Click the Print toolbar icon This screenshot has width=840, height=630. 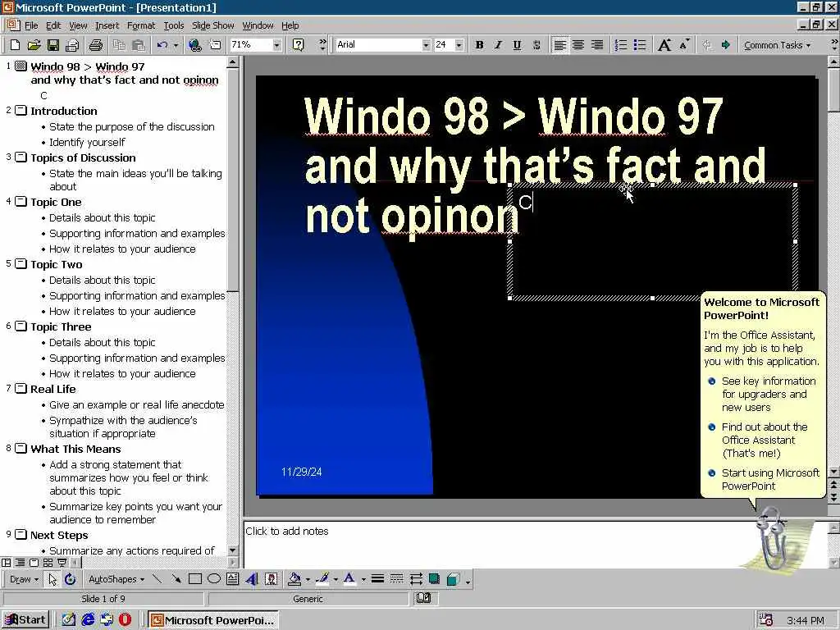(96, 45)
